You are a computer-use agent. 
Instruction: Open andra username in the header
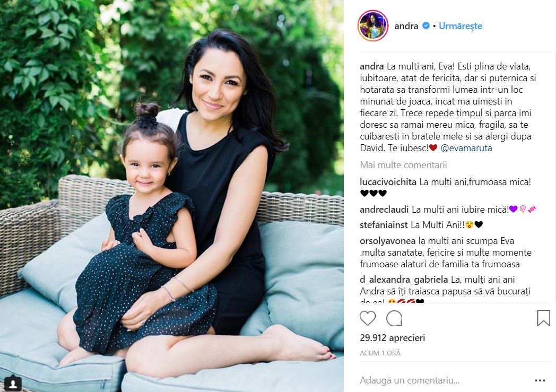[406, 26]
